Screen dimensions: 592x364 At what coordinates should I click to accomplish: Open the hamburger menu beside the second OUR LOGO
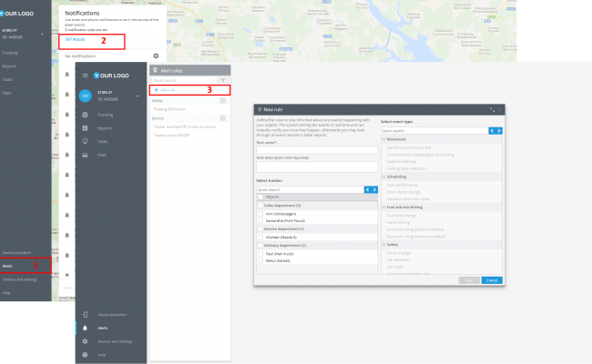(x=86, y=76)
